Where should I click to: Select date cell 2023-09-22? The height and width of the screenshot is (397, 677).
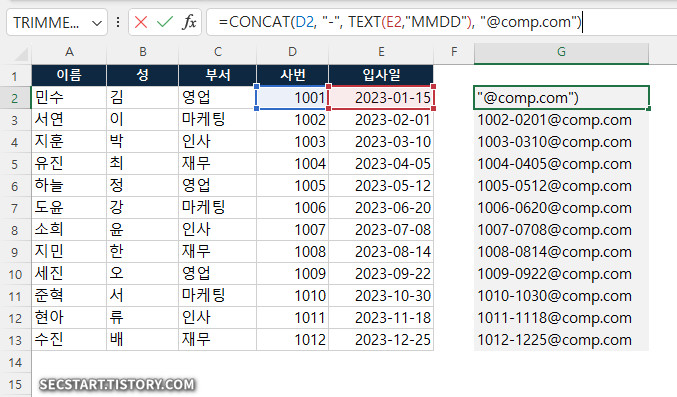click(381, 274)
